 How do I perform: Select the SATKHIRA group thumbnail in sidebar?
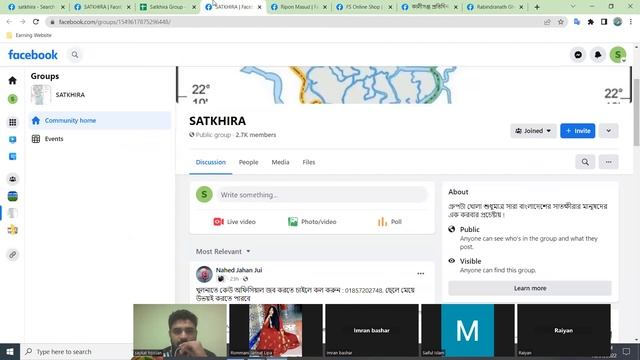[x=41, y=95]
